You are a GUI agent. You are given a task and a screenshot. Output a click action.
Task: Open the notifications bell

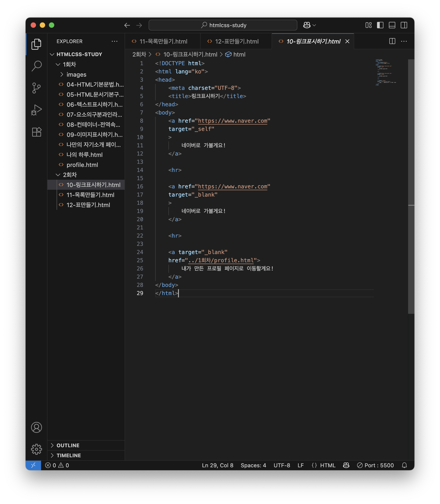(x=404, y=465)
